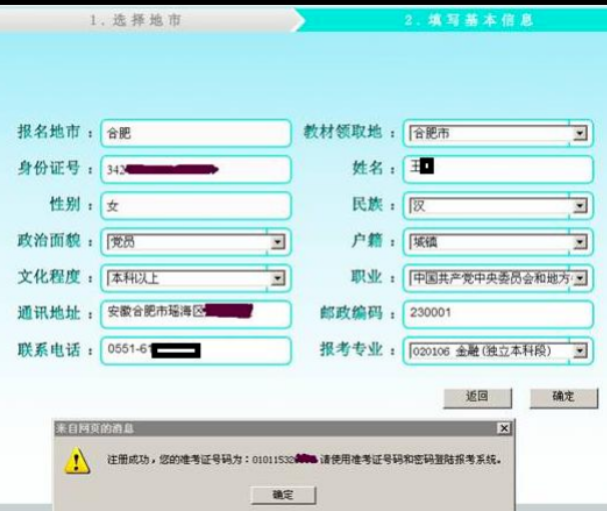Click the 中国共产党中央委员会 value in 职业 combo
Viewport: 607px width, 511px height.
491,278
